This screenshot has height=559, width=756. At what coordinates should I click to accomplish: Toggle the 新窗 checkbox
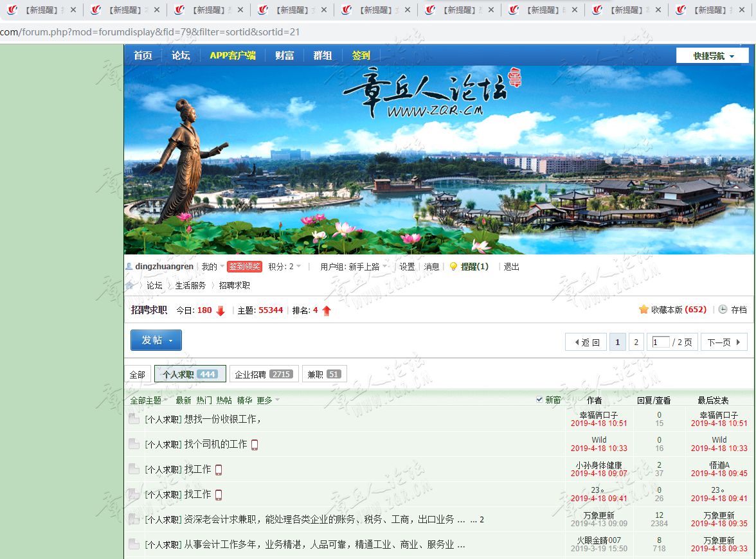click(539, 400)
